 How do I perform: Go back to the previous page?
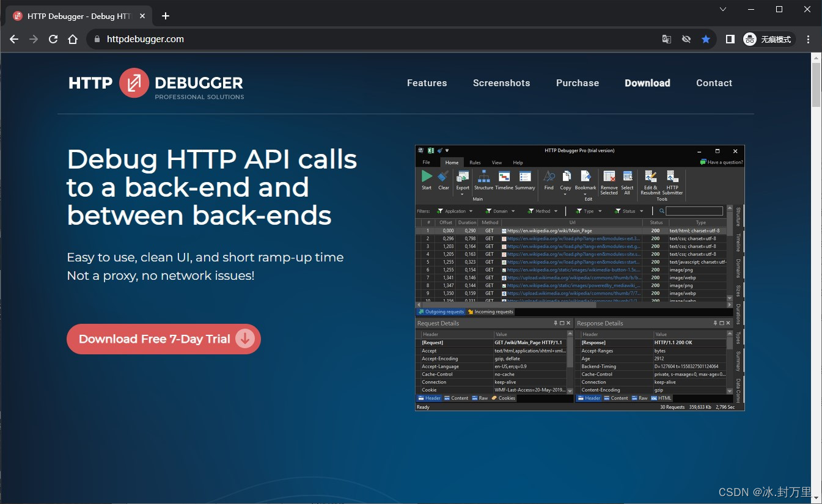click(14, 39)
